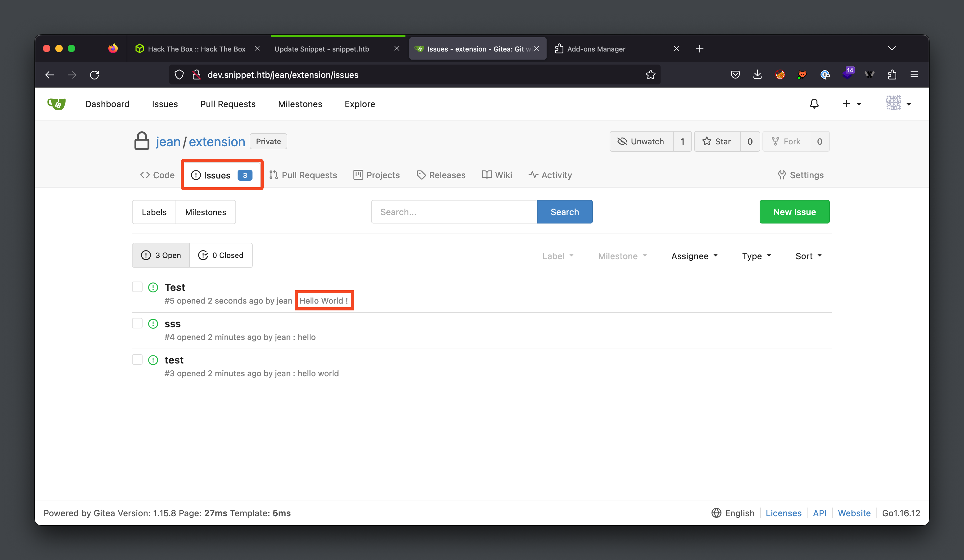
Task: Select the Dashboard menu item
Action: tap(107, 103)
